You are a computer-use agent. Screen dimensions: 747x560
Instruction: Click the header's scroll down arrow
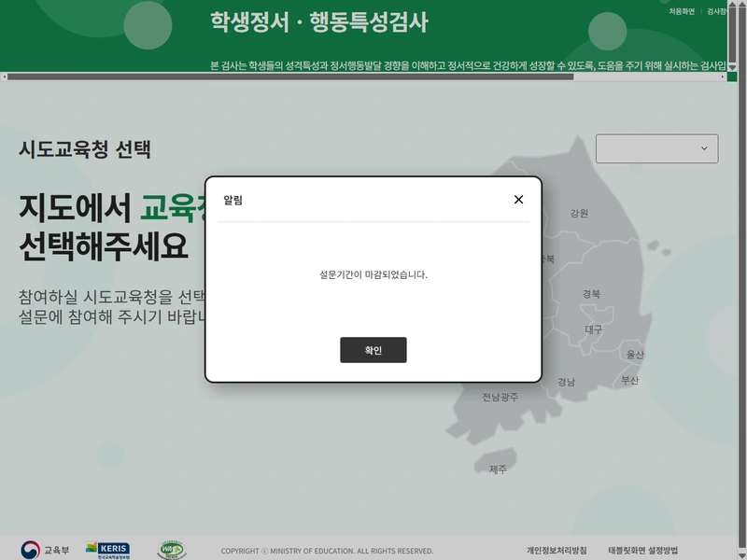732,67
